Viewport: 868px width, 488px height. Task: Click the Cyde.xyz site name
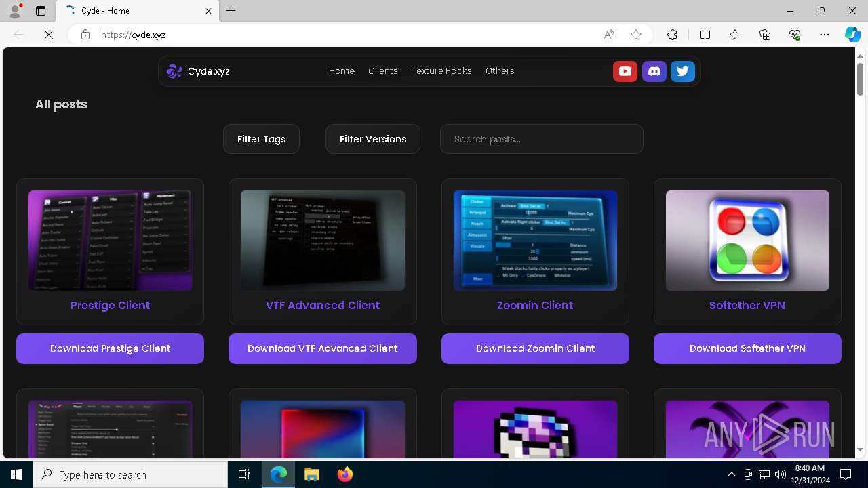[x=209, y=71]
